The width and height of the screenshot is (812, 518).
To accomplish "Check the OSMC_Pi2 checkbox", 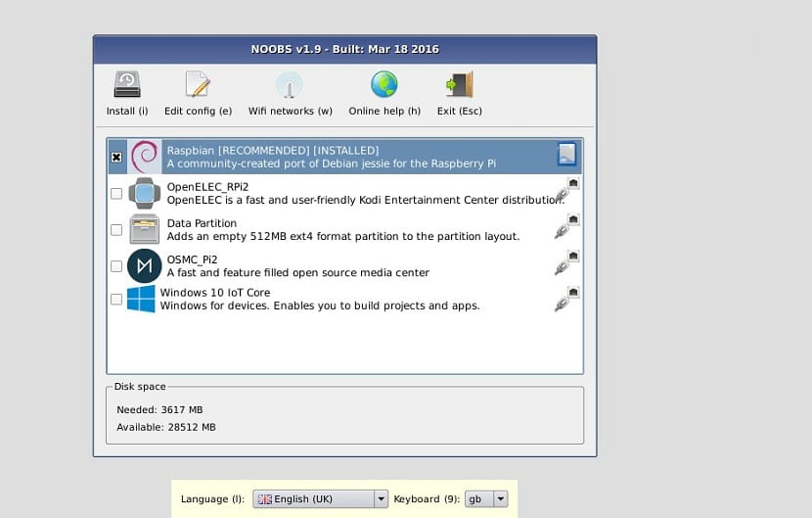I will [x=116, y=266].
